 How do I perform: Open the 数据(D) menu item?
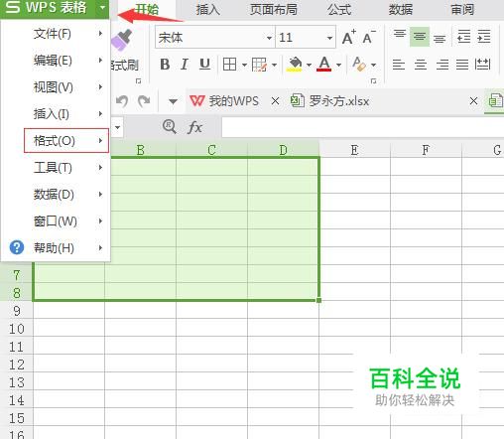pos(56,195)
